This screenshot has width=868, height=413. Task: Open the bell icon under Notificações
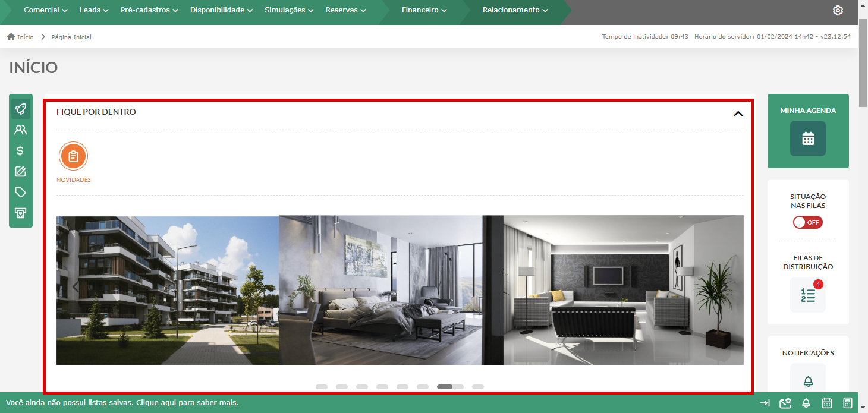click(x=808, y=381)
